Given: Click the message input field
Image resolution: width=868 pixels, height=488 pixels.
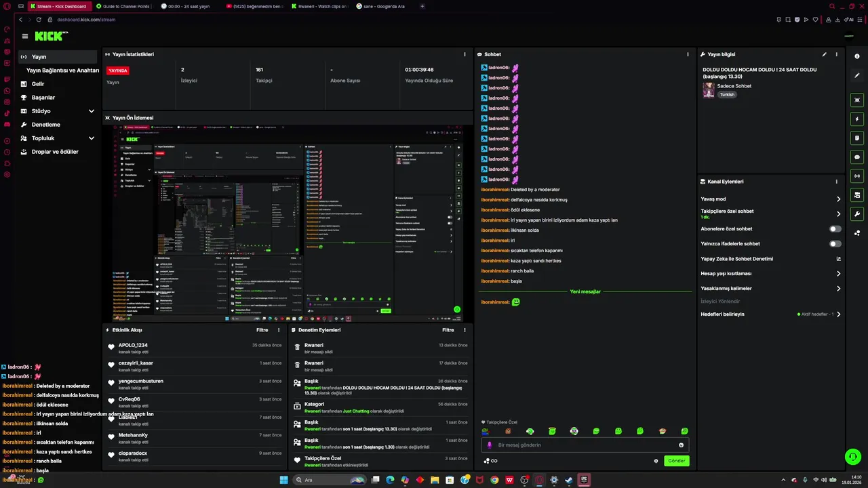Looking at the screenshot, I should (x=585, y=445).
